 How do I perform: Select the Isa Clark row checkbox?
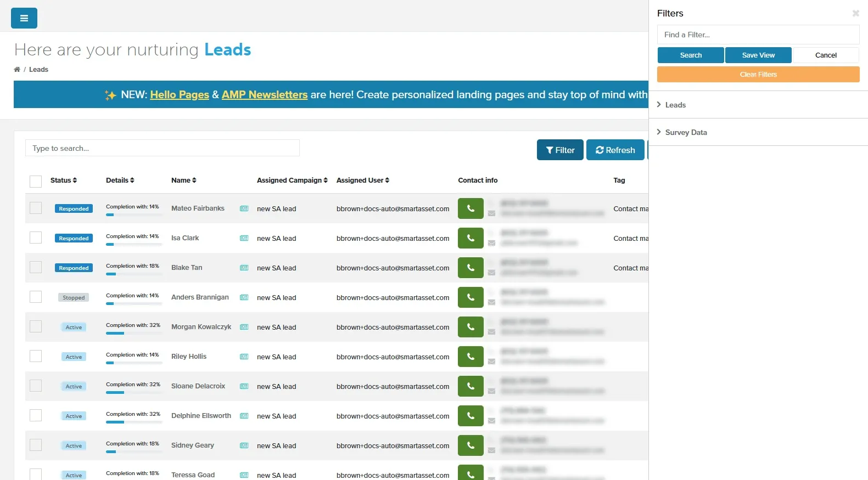click(x=36, y=238)
